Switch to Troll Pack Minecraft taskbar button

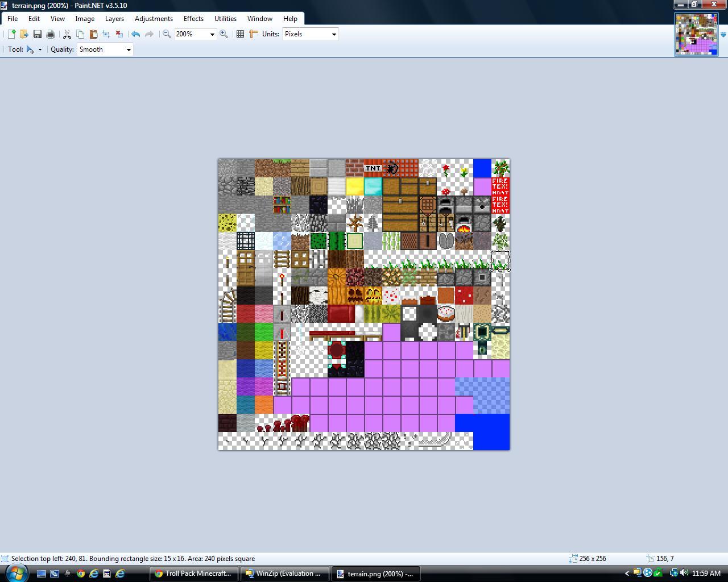coord(193,573)
